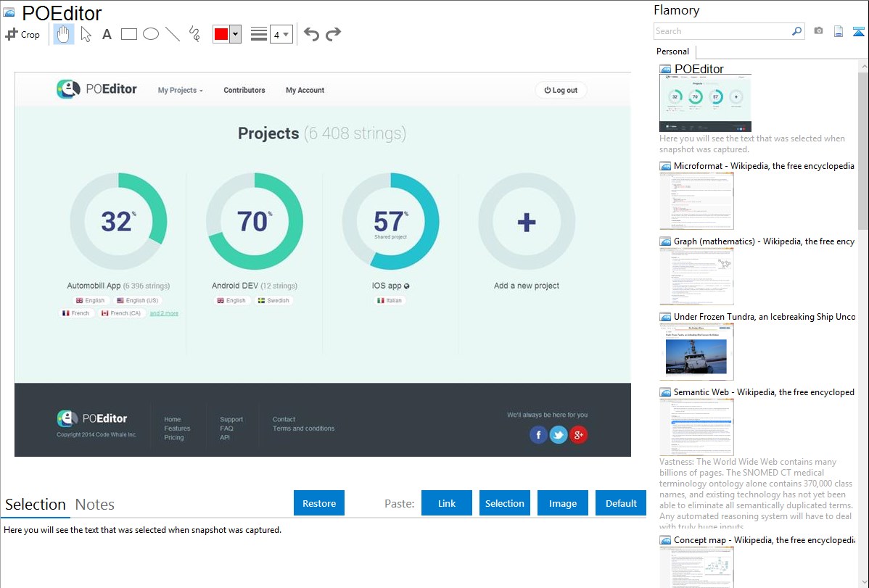Click the English (US) language tag
Image resolution: width=869 pixels, height=588 pixels.
(137, 300)
